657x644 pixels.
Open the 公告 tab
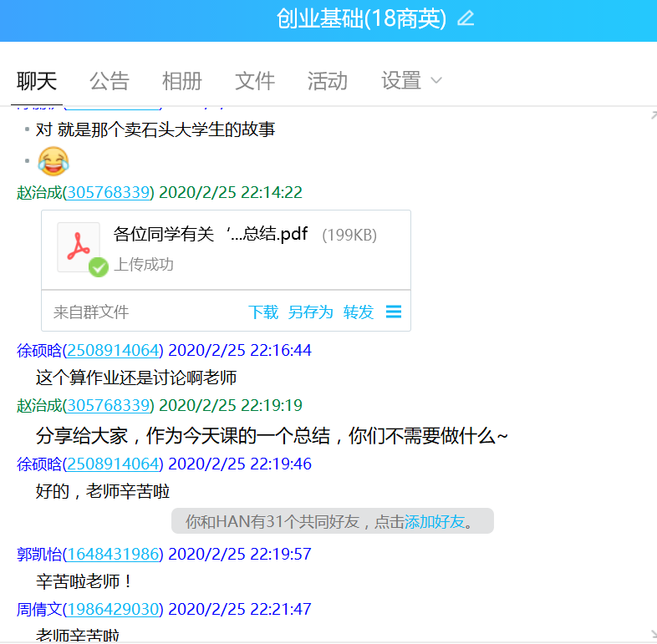point(109,81)
